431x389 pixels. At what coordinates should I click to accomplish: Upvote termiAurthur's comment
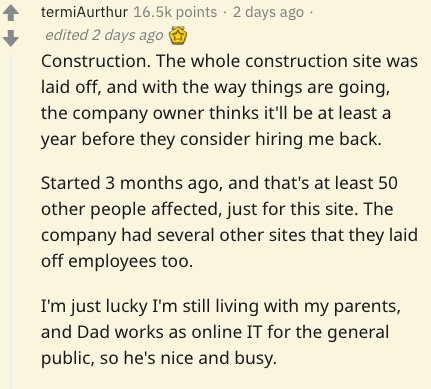point(11,14)
